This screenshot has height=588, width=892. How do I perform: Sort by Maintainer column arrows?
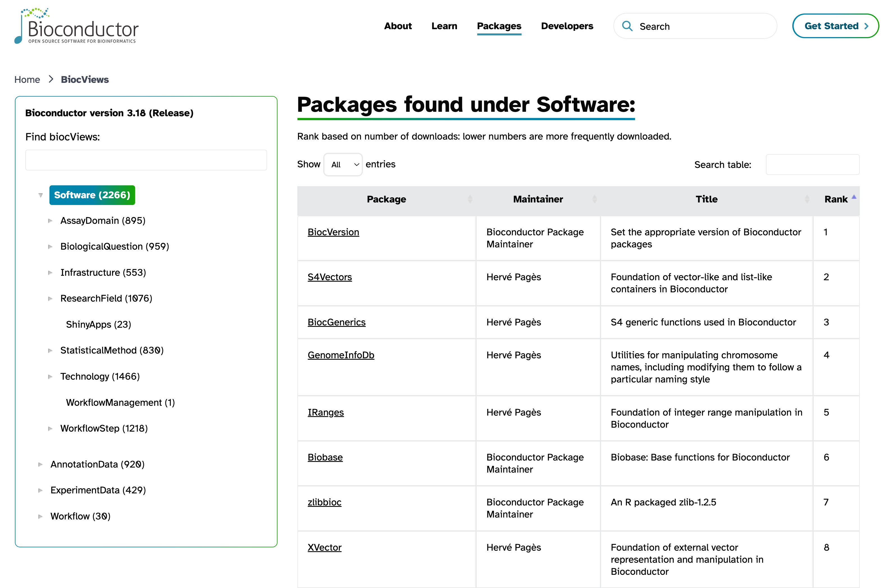(x=594, y=199)
